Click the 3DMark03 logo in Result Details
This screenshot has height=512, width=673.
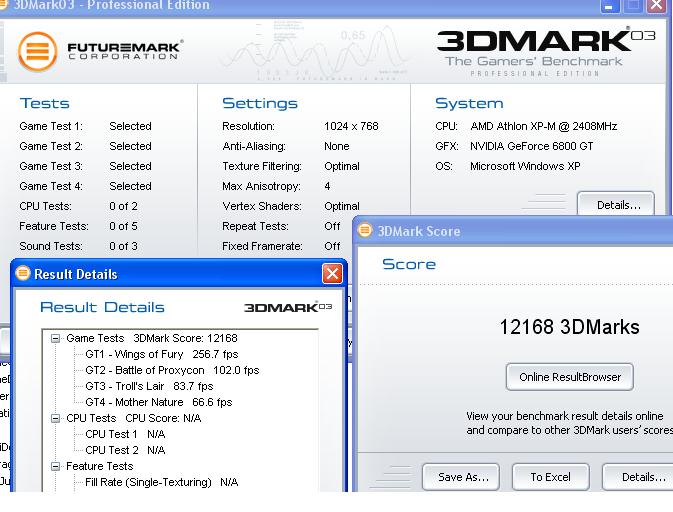[x=288, y=307]
